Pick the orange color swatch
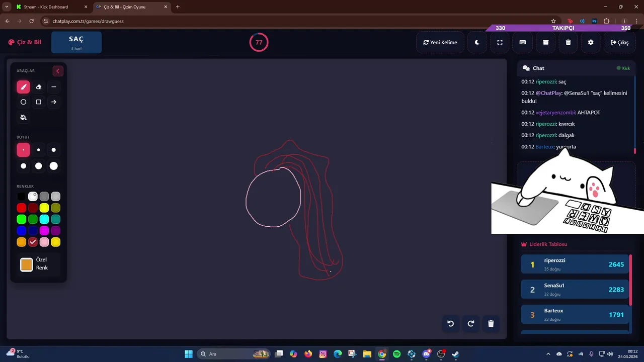 [x=21, y=242]
